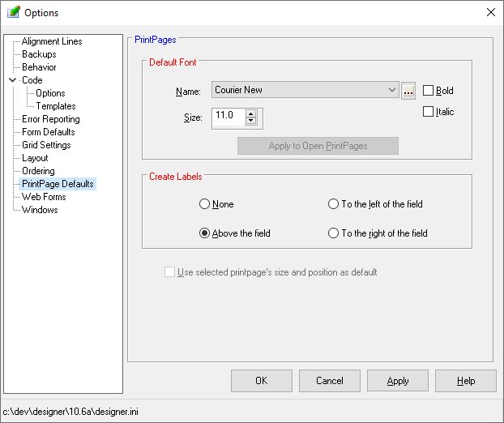This screenshot has width=504, height=423.
Task: Click the font browse ellipsis button
Action: tap(408, 90)
